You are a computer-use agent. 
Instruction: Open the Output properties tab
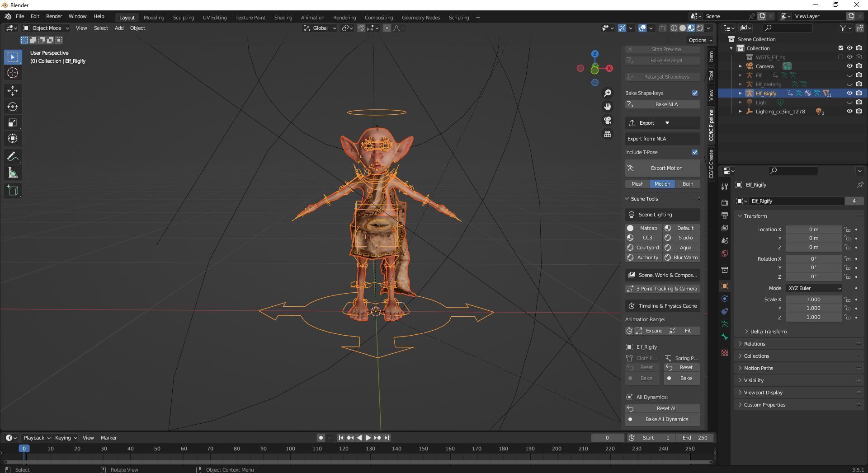coord(725,215)
